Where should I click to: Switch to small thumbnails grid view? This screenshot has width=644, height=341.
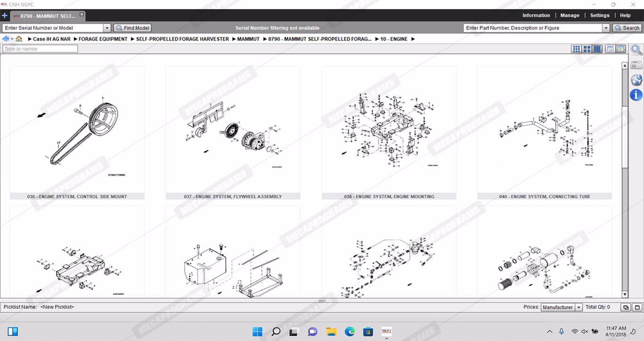click(576, 49)
